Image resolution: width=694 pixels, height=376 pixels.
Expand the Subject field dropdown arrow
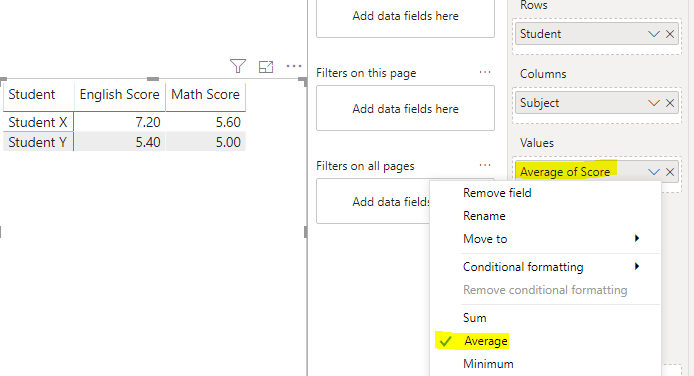pyautogui.click(x=654, y=103)
